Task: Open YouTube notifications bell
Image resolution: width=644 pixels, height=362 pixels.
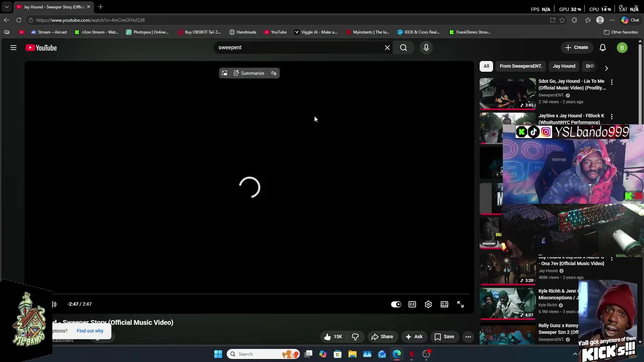Action: click(603, 47)
